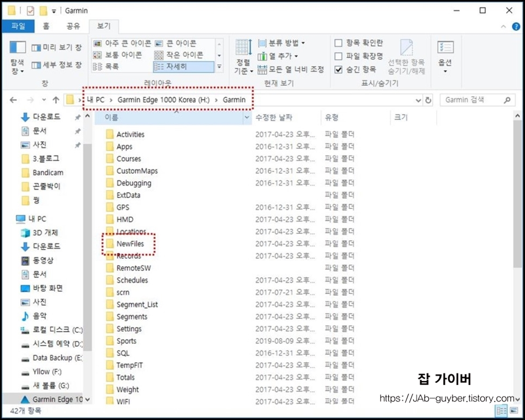Switch to the 보기 ribbon tab
Image resolution: width=525 pixels, height=420 pixels.
104,26
